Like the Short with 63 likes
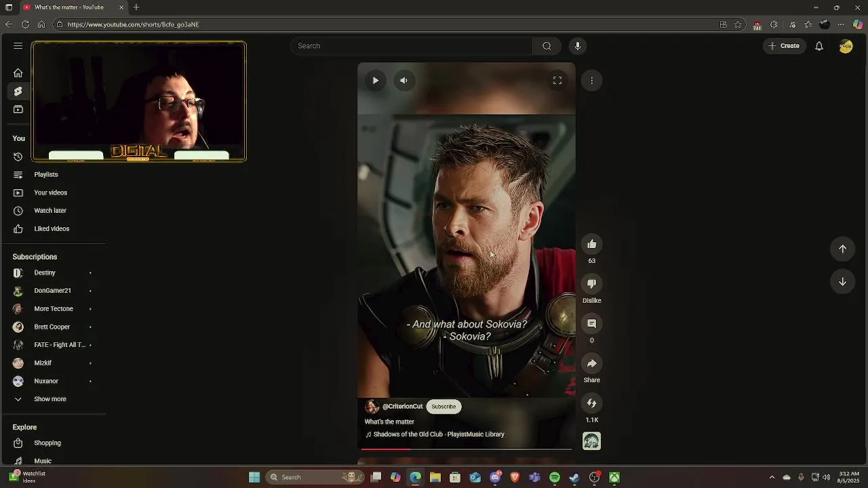 coord(591,244)
